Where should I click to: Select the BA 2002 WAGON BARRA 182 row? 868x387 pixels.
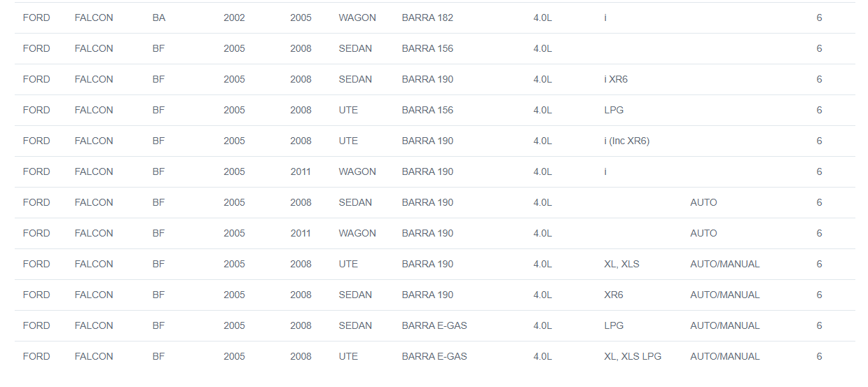coord(434,17)
